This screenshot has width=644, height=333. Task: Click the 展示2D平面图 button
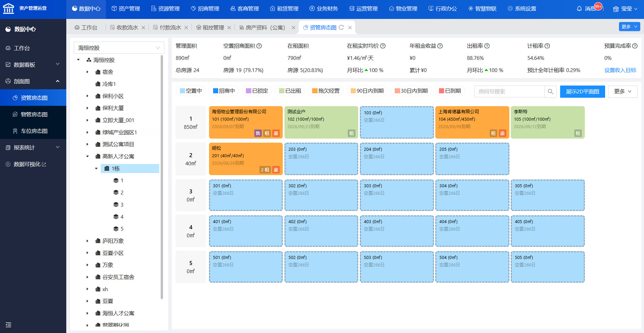point(582,92)
